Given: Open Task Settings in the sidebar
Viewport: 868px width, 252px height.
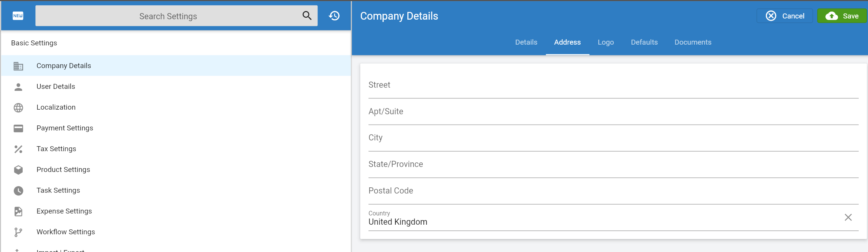Looking at the screenshot, I should point(58,190).
